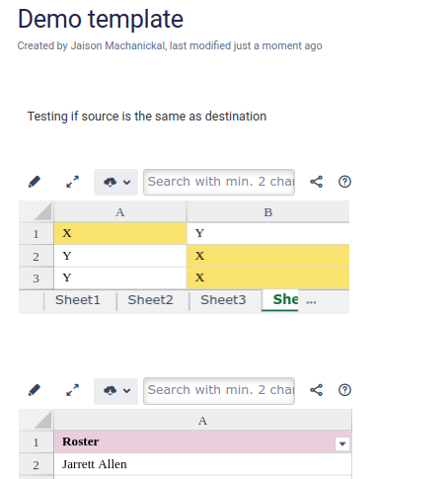Open the Roster column filter dropdown arrow
The width and height of the screenshot is (448, 479).
(x=342, y=443)
